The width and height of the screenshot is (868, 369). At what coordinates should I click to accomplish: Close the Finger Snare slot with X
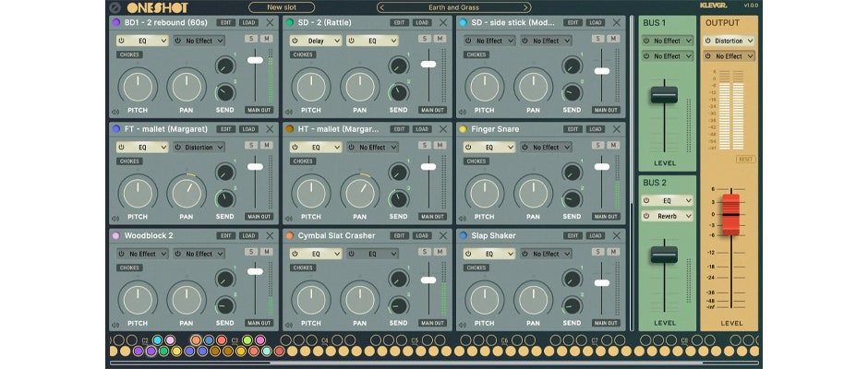coord(616,129)
